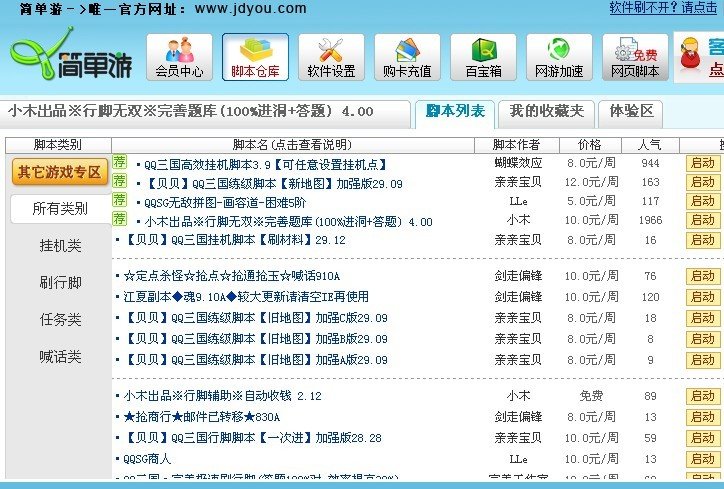The height and width of the screenshot is (489, 724).
Task: Click 启动 for 旧地图加强B版 row
Action: (703, 339)
